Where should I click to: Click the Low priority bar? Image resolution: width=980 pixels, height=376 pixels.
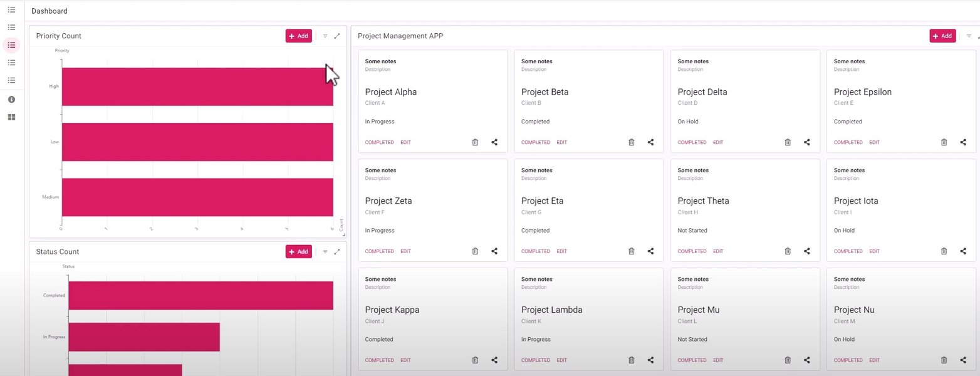[197, 142]
